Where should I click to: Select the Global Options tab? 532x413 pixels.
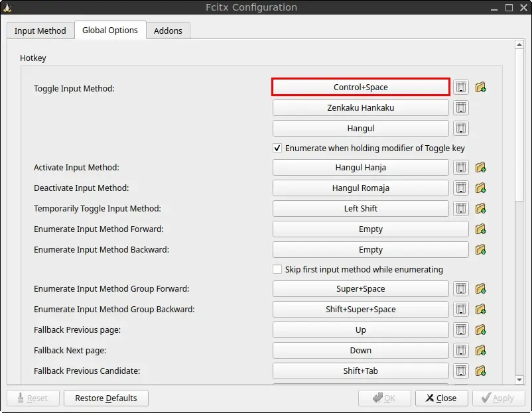pyautogui.click(x=110, y=30)
